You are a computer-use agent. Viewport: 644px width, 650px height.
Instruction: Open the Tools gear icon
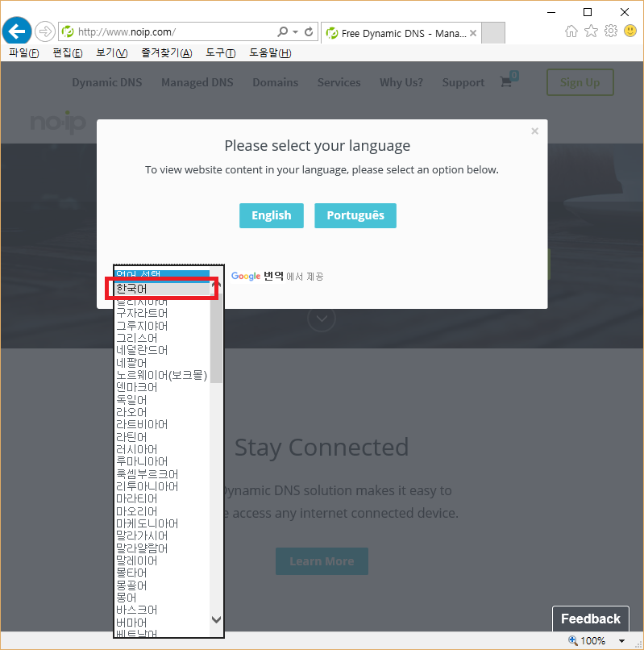(610, 31)
